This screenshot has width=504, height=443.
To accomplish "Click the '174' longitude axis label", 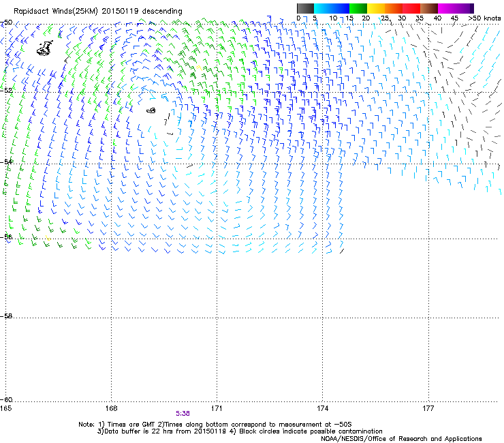I will pos(322,408).
